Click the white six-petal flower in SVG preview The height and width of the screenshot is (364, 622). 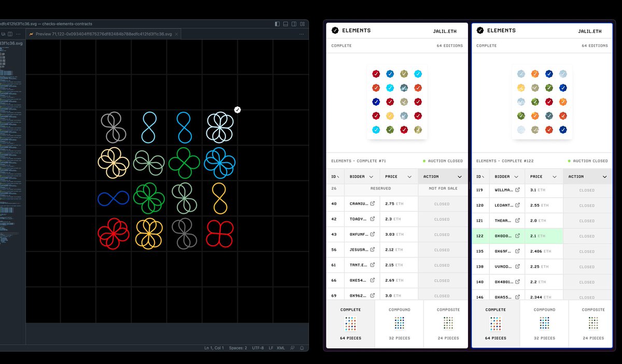220,127
